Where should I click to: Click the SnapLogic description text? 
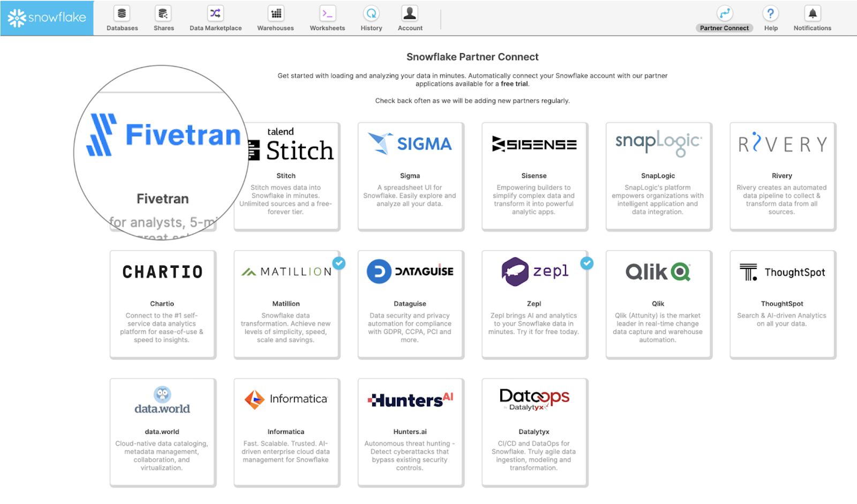658,200
